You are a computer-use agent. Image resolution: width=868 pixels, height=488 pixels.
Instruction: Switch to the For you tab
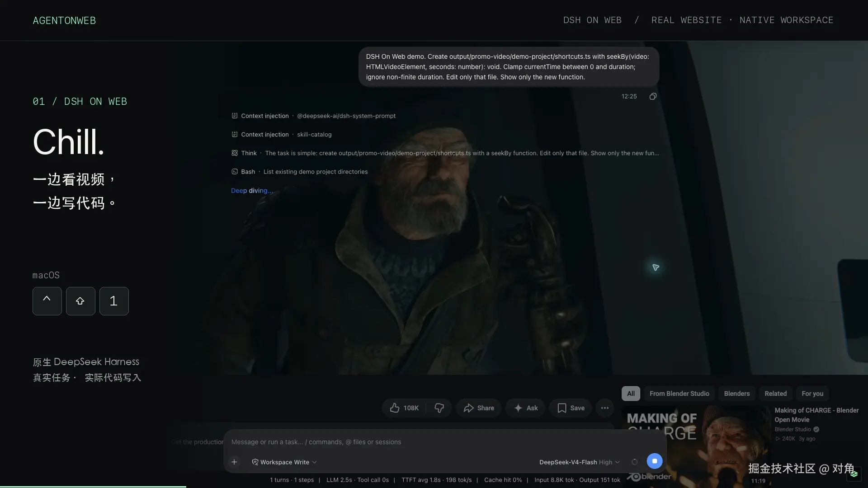click(812, 394)
